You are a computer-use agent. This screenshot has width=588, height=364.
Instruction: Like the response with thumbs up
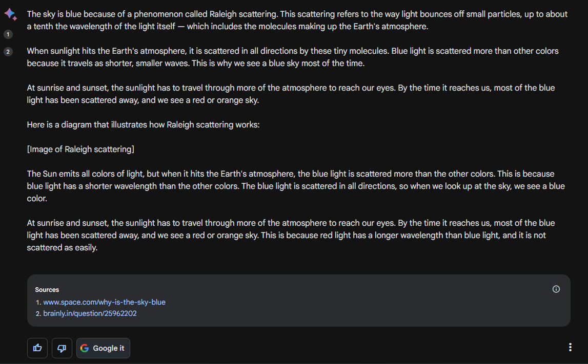point(37,348)
